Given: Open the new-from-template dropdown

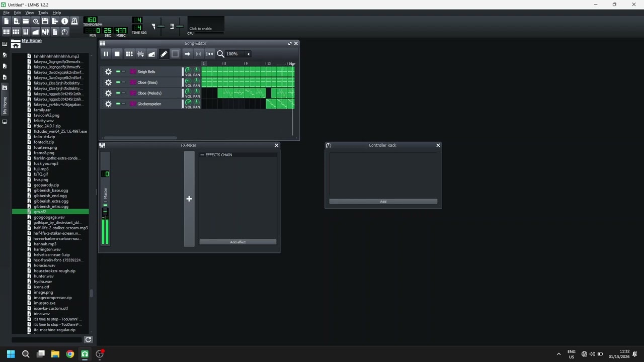Looking at the screenshot, I should coord(16,21).
